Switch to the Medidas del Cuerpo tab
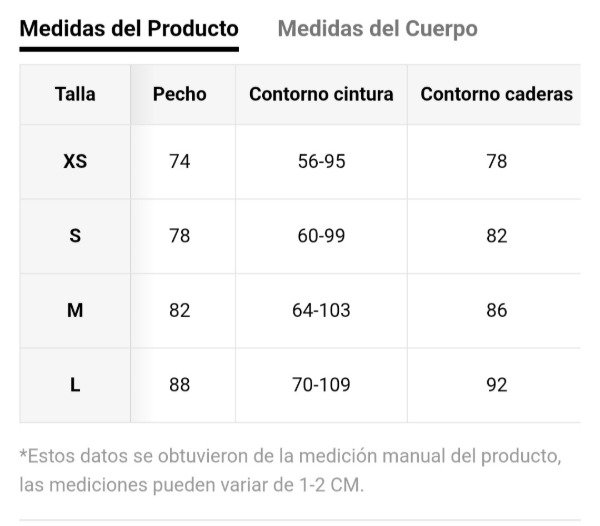Image resolution: width=600 pixels, height=526 pixels. (x=377, y=28)
